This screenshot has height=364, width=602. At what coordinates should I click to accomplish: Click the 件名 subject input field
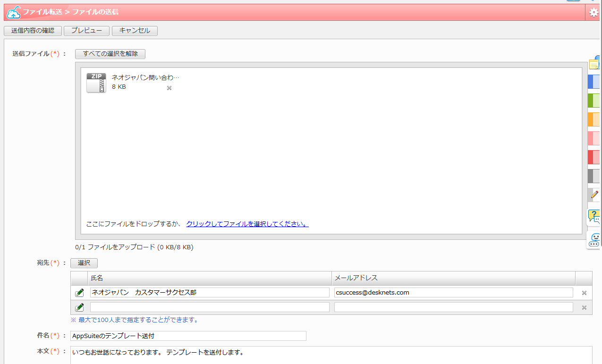(x=188, y=336)
